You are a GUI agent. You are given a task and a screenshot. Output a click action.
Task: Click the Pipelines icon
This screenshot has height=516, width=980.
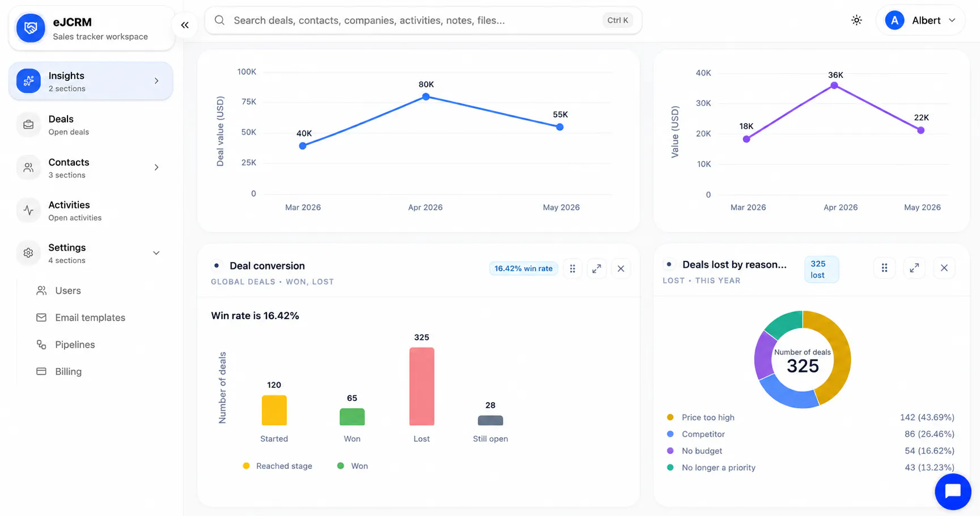[41, 345]
